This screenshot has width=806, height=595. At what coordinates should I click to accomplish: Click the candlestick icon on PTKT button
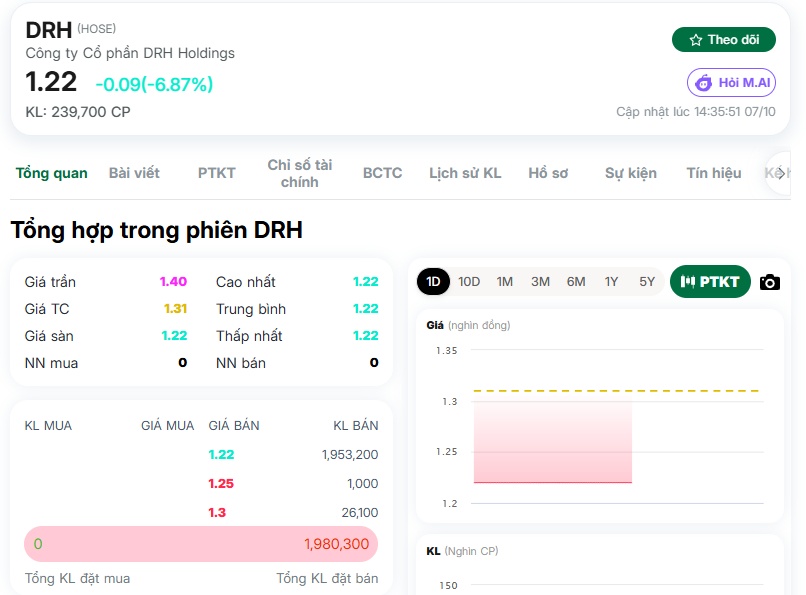click(x=687, y=282)
